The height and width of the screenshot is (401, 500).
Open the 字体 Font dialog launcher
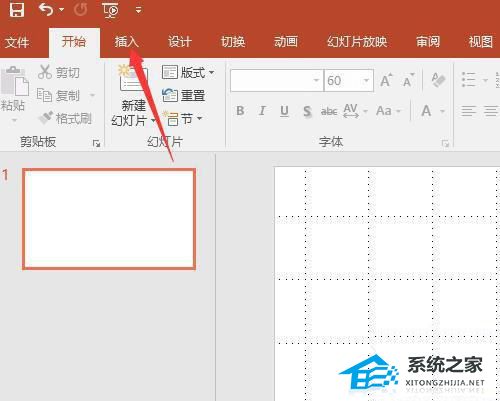[445, 144]
